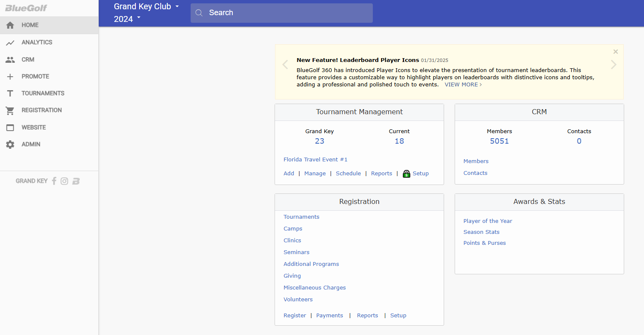Click the Contacts count 0

(579, 141)
